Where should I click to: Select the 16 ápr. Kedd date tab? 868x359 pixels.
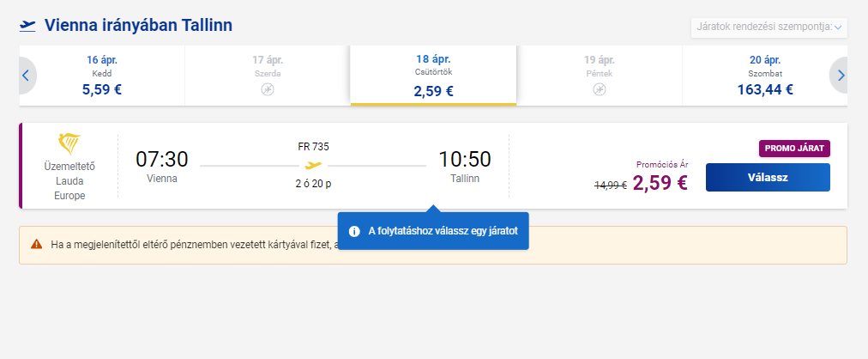[102, 75]
